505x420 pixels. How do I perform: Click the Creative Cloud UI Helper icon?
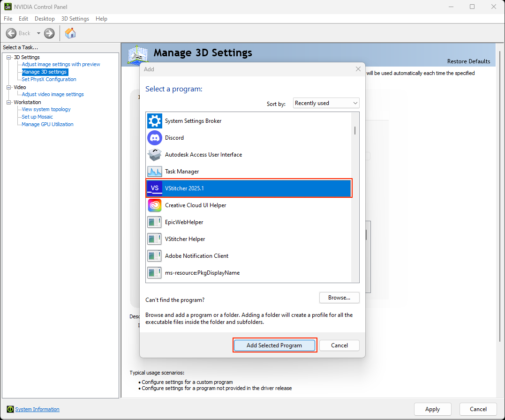pos(155,205)
